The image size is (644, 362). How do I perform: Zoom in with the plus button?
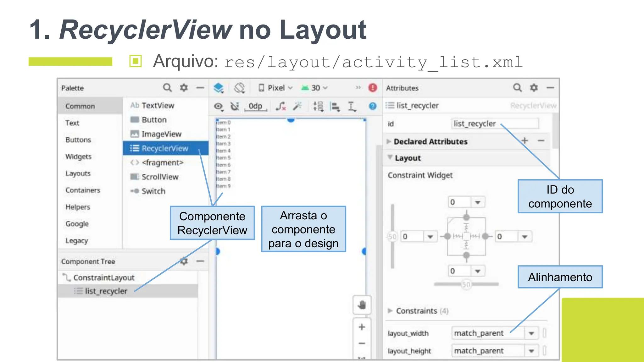[362, 327]
